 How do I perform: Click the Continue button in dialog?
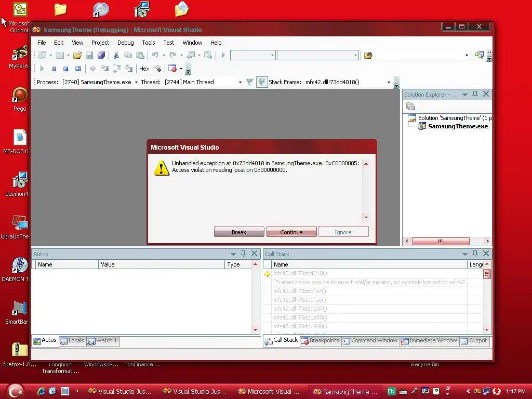[x=291, y=232]
